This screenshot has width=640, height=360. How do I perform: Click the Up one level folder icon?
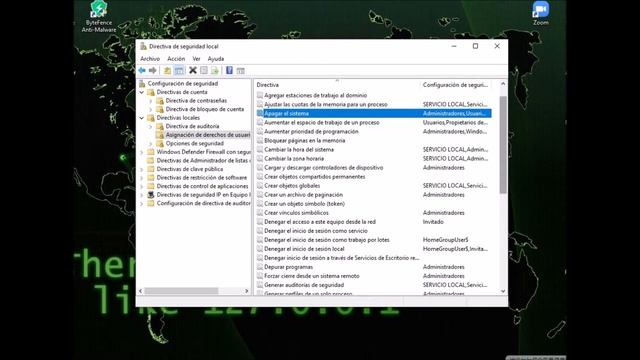coord(167,71)
